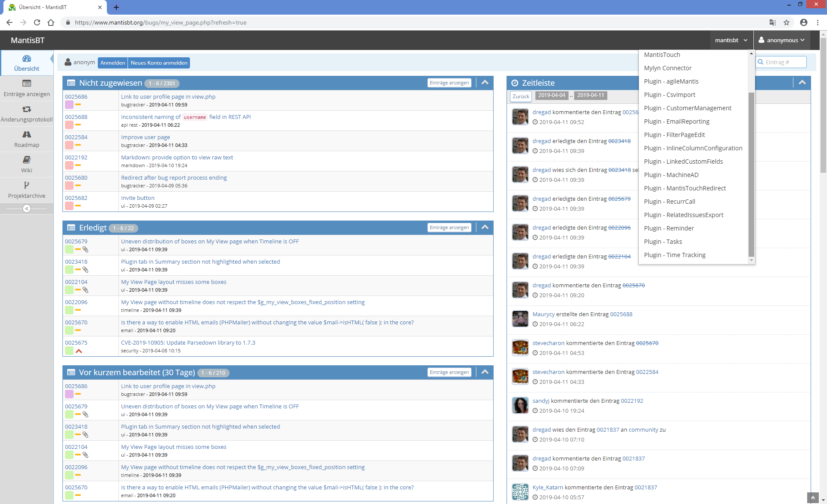Collapse the Nicht zugewiesen box
The width and height of the screenshot is (827, 504).
coord(485,83)
